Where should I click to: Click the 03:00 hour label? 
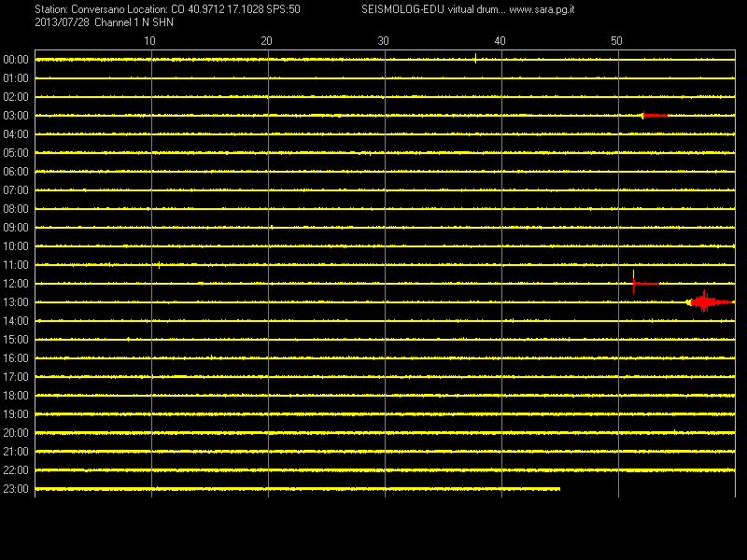(x=16, y=116)
